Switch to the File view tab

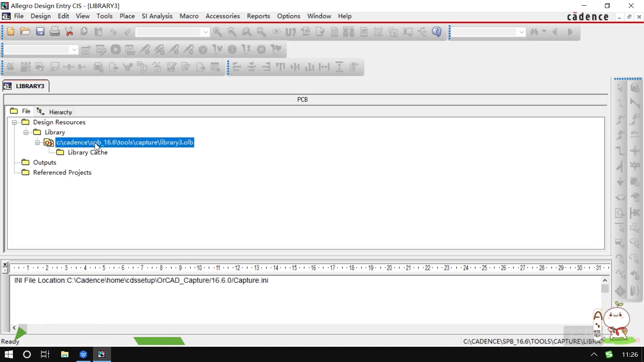pos(21,111)
